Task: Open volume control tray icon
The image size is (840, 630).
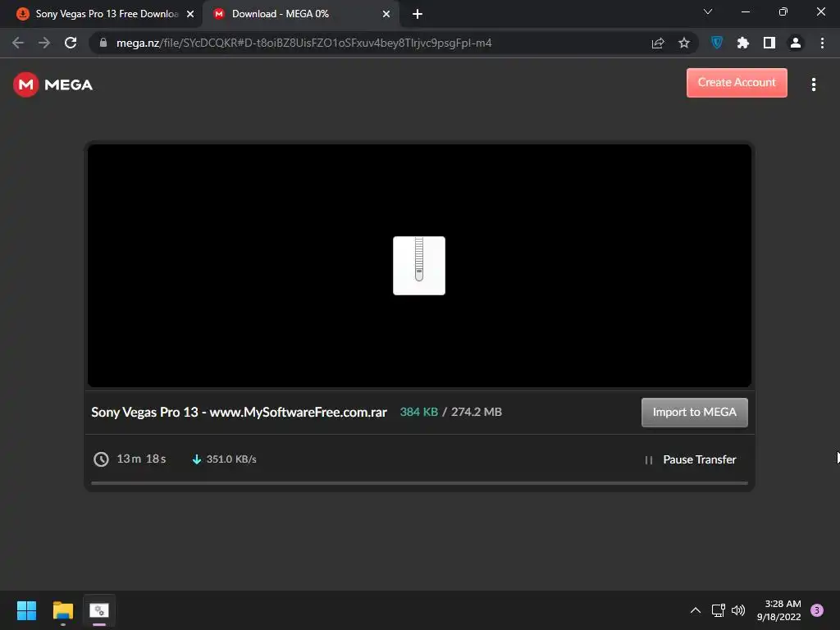Action: pos(738,610)
